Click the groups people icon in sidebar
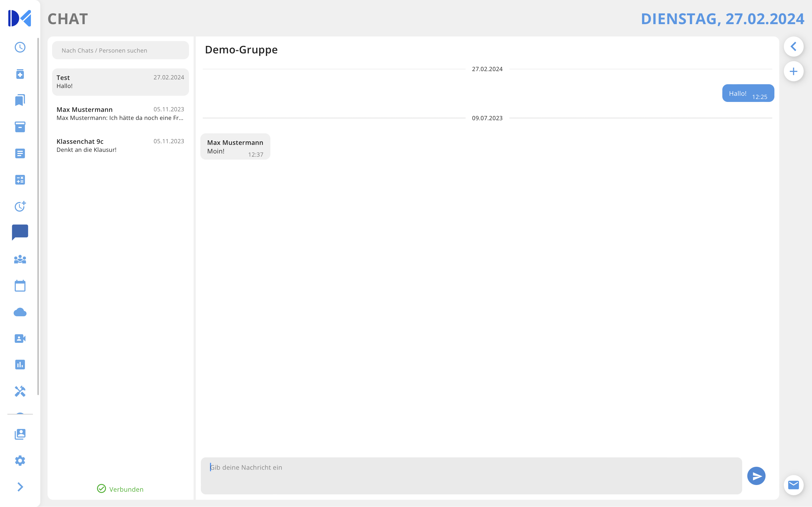812x507 pixels. pos(20,259)
